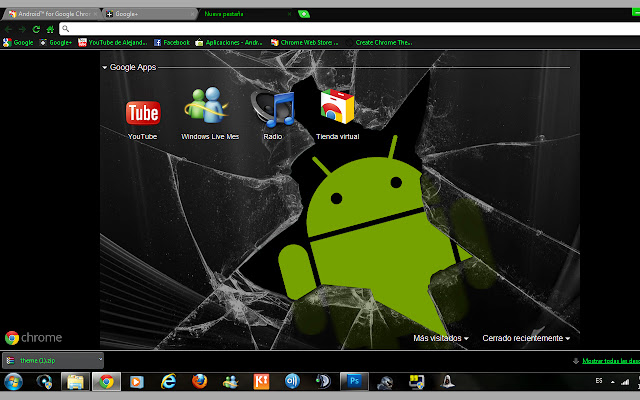Go to the home page icon
640x400 pixels.
click(x=50, y=29)
